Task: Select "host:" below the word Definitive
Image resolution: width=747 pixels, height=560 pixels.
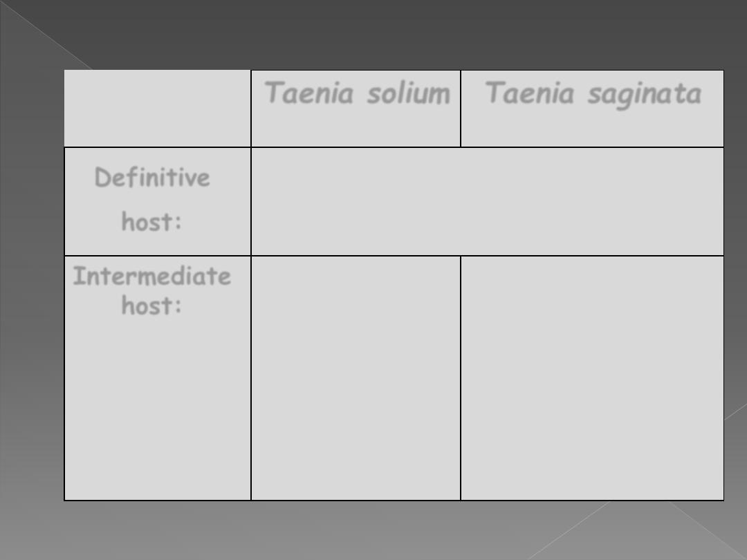Action: click(x=151, y=222)
